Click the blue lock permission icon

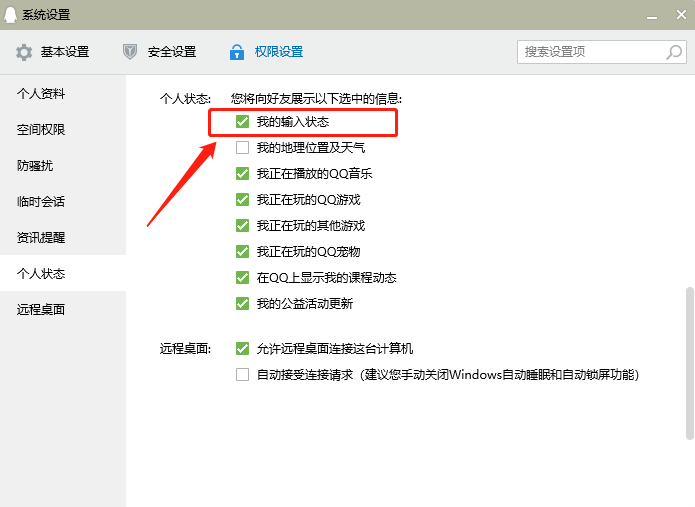click(x=237, y=52)
